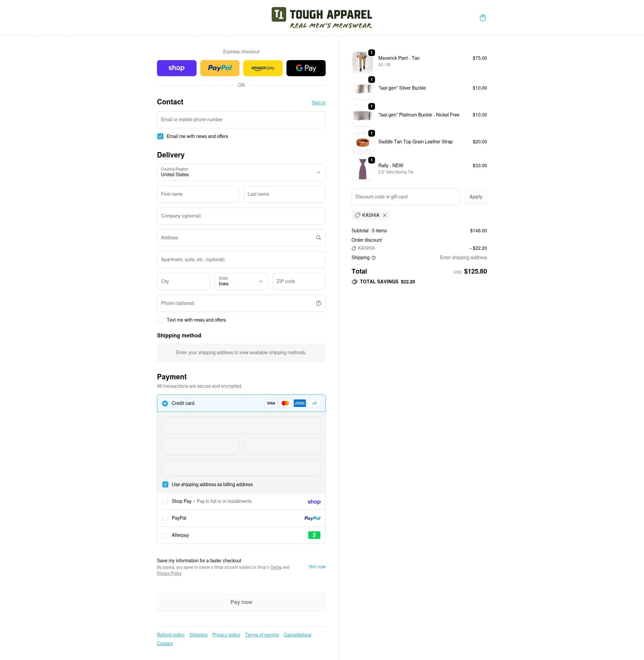Select Afterpay as payment method
This screenshot has height=660, width=644.
tap(165, 535)
